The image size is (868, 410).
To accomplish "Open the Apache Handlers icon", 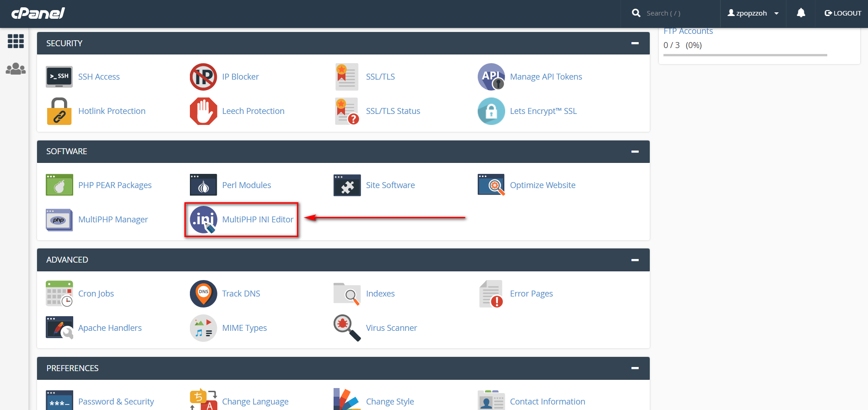I will [59, 328].
